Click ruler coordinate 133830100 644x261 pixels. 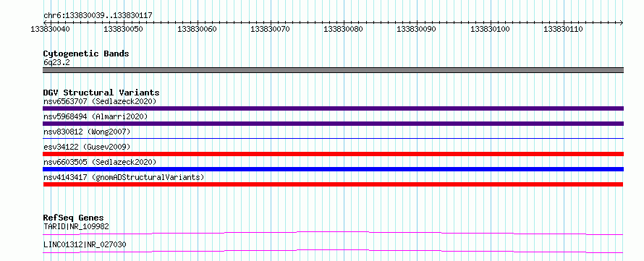(x=490, y=29)
